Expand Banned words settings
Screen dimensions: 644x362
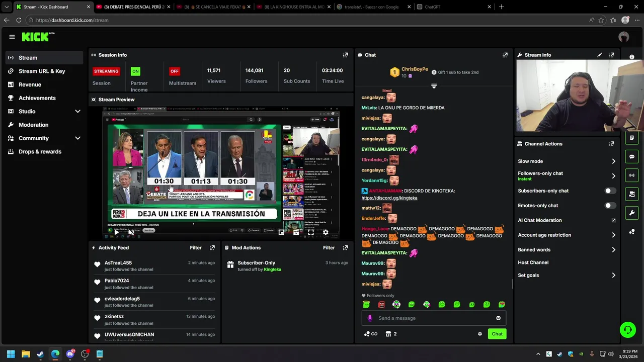pyautogui.click(x=613, y=250)
